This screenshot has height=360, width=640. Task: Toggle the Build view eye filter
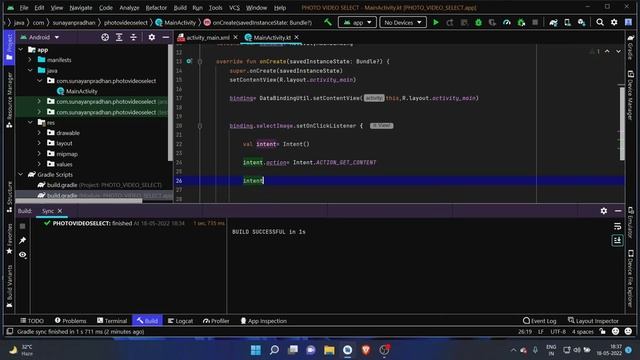(22, 255)
